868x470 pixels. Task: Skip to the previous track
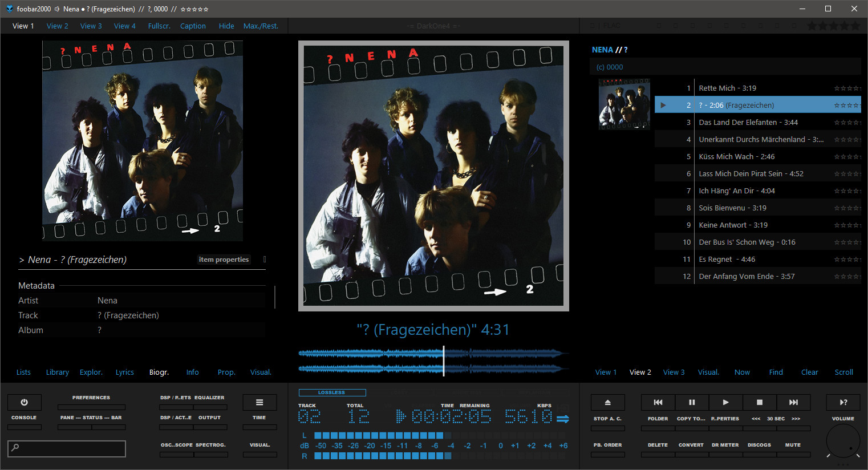[658, 402]
